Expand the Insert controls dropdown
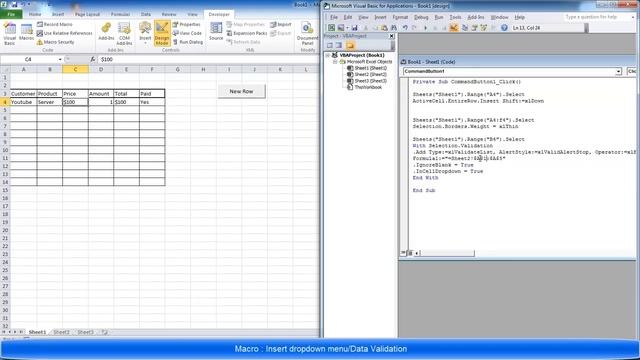This screenshot has height=360, width=640. pos(145,33)
